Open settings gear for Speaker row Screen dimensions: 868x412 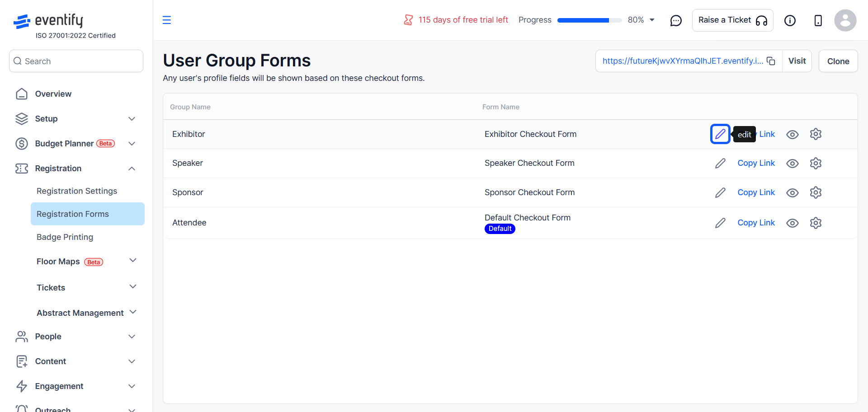816,163
